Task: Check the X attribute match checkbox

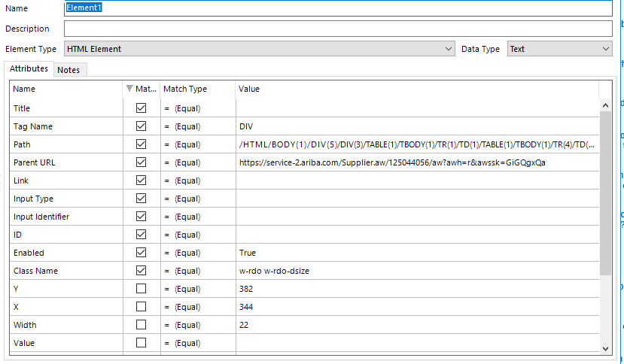Action: click(141, 307)
